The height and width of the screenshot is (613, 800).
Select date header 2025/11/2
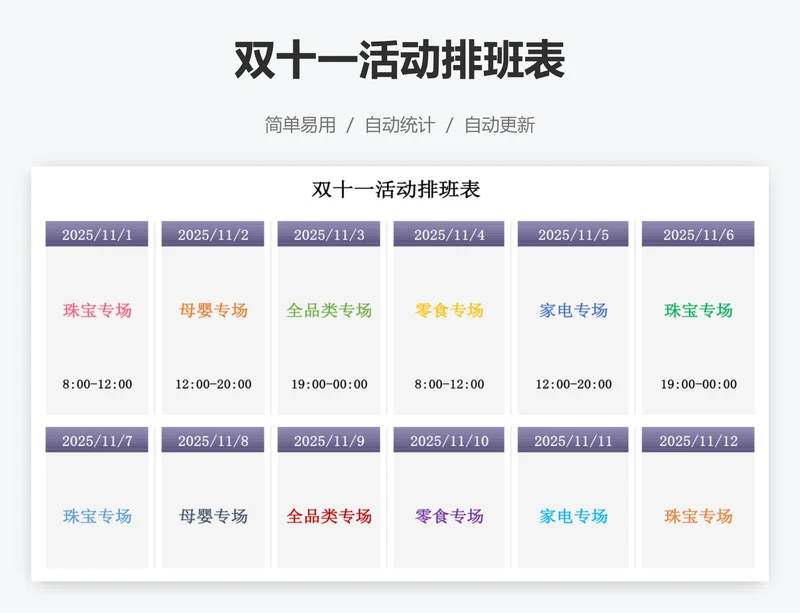tap(213, 234)
